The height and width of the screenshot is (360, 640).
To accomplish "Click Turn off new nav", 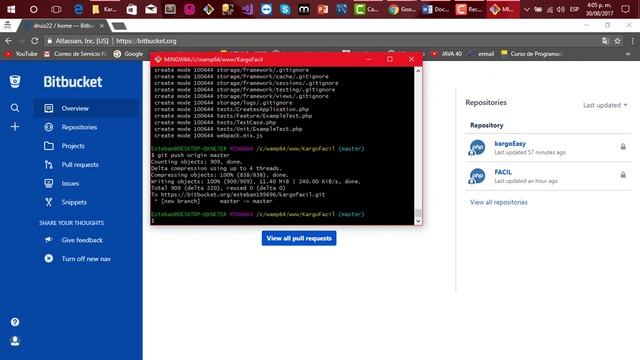I will [x=87, y=259].
